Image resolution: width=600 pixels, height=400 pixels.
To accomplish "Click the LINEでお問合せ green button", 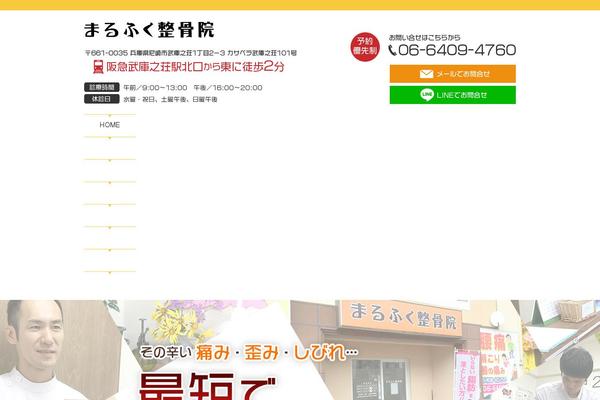I will point(453,95).
